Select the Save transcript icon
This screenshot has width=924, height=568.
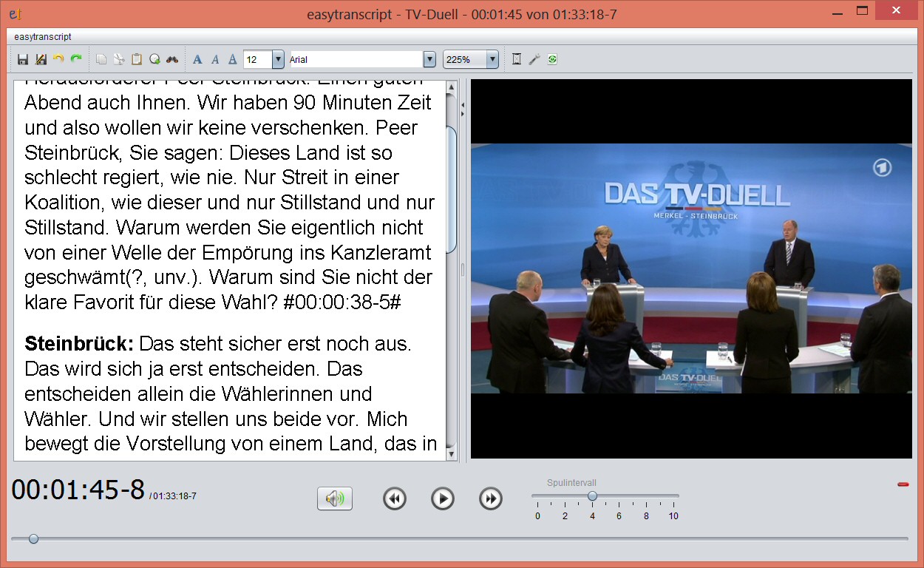[x=21, y=59]
